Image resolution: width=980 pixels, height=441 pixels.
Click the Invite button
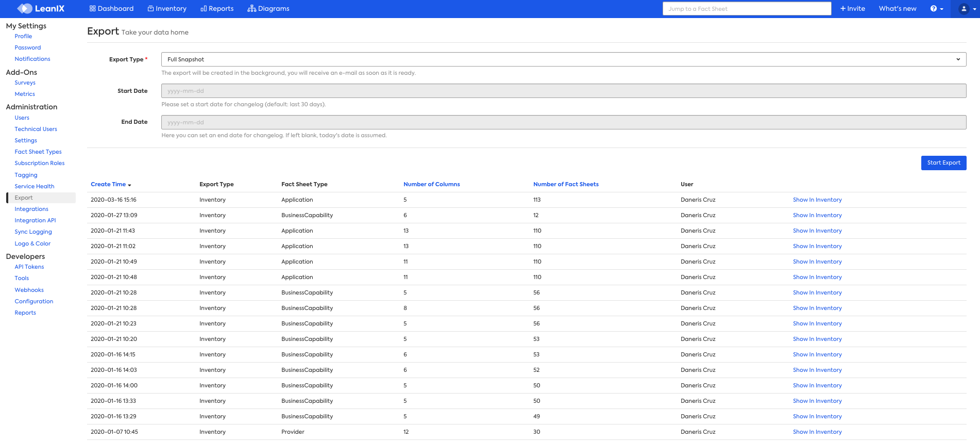click(x=853, y=9)
